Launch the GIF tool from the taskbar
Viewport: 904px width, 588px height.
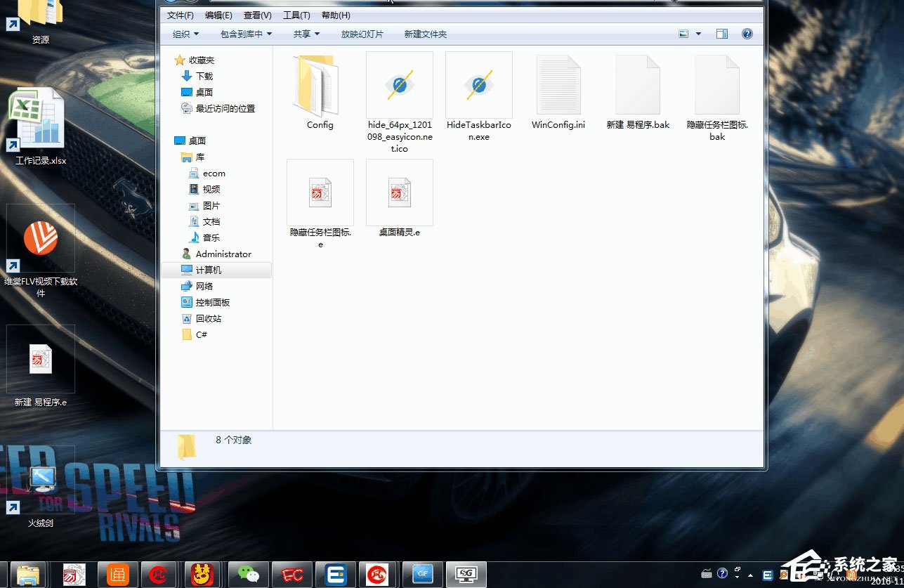(422, 574)
